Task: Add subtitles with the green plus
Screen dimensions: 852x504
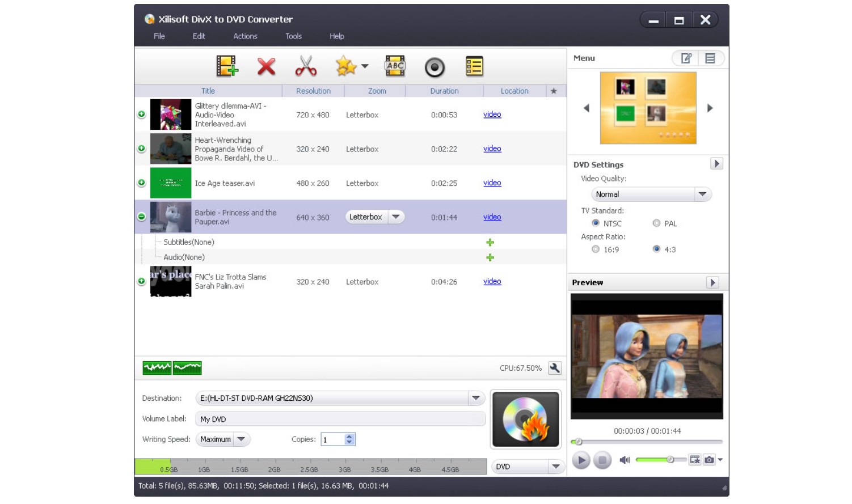Action: 490,242
